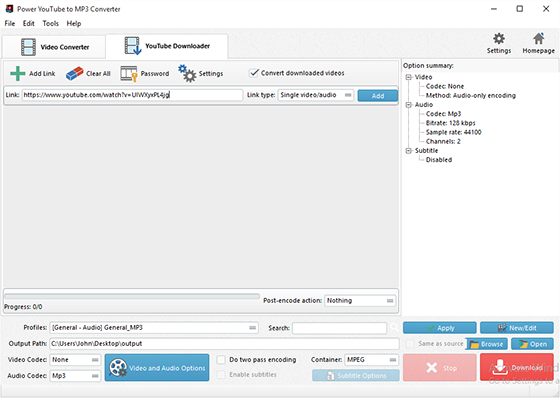560x398 pixels.
Task: Click the app icon in title bar
Action: 9,9
